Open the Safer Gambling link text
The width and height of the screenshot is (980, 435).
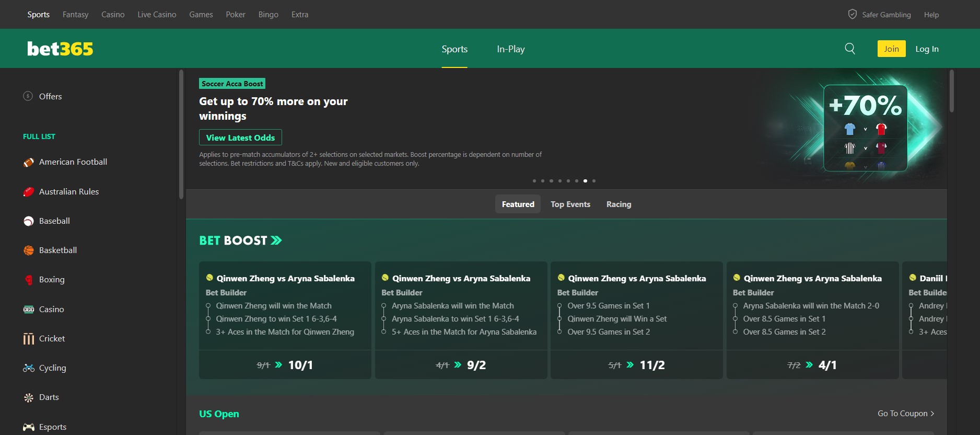(886, 15)
